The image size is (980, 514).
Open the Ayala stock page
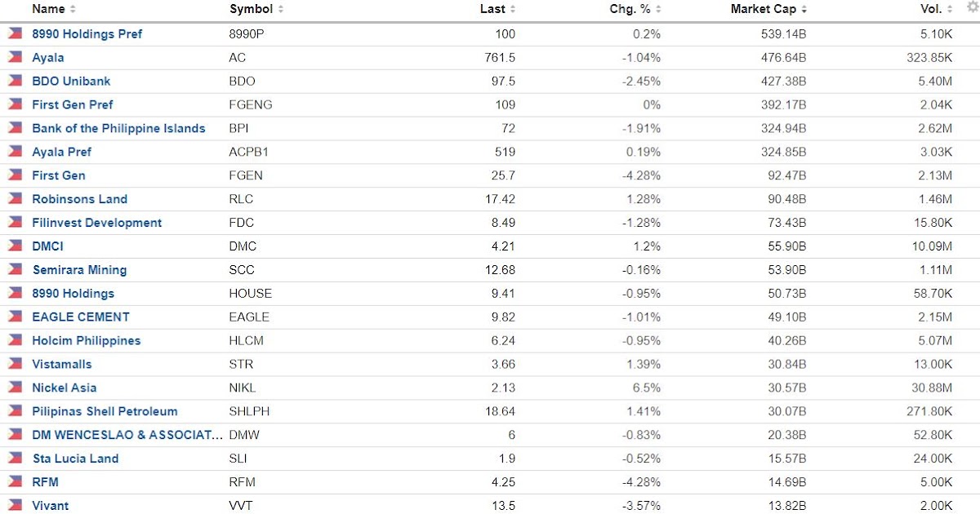[x=47, y=57]
